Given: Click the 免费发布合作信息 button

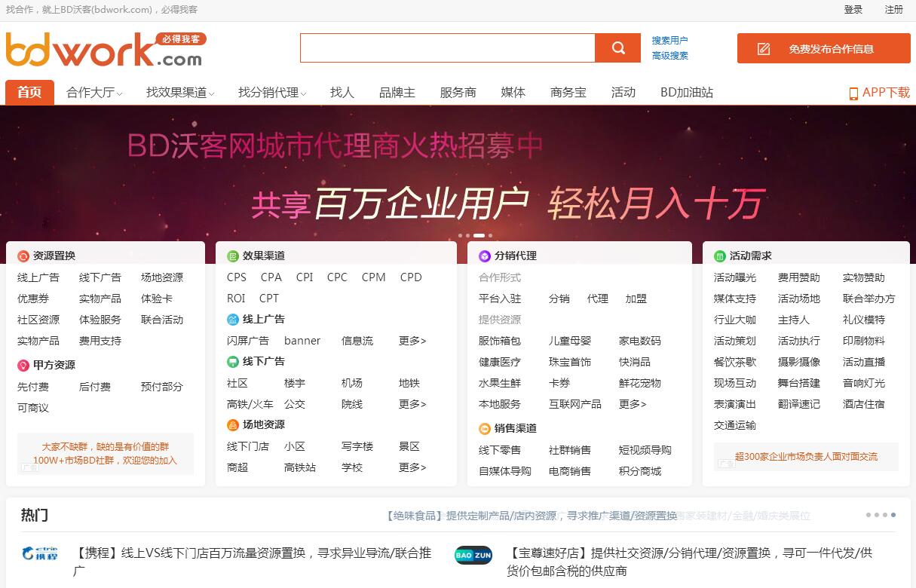Looking at the screenshot, I should click(x=823, y=49).
